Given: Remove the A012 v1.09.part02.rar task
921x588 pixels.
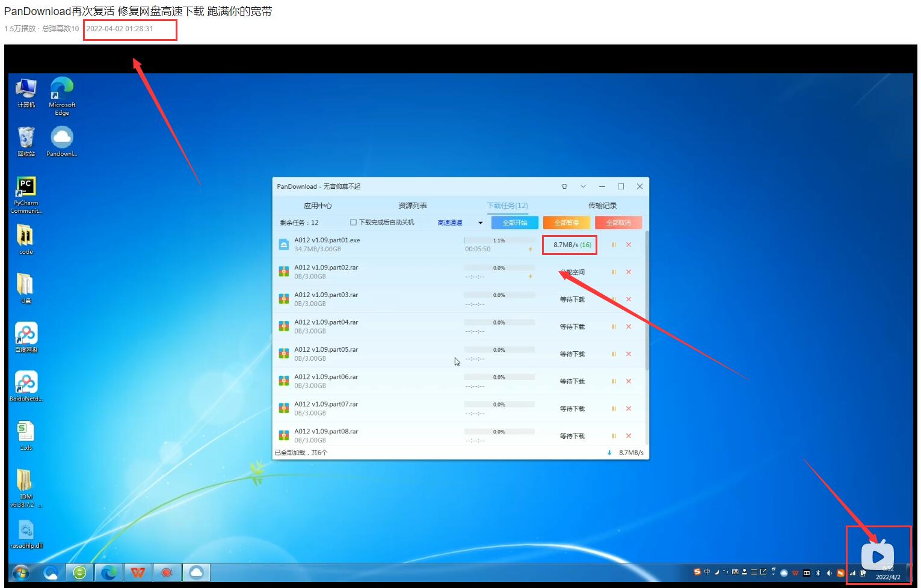Looking at the screenshot, I should coord(629,272).
